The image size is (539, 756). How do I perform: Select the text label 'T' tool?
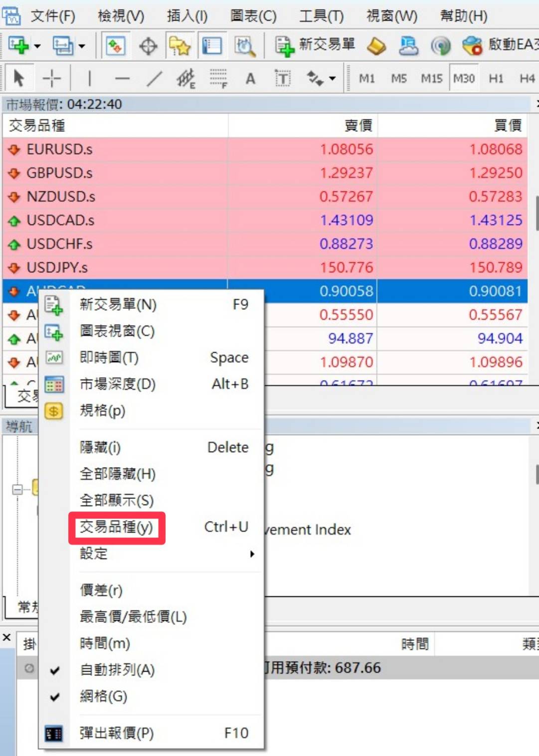(283, 78)
